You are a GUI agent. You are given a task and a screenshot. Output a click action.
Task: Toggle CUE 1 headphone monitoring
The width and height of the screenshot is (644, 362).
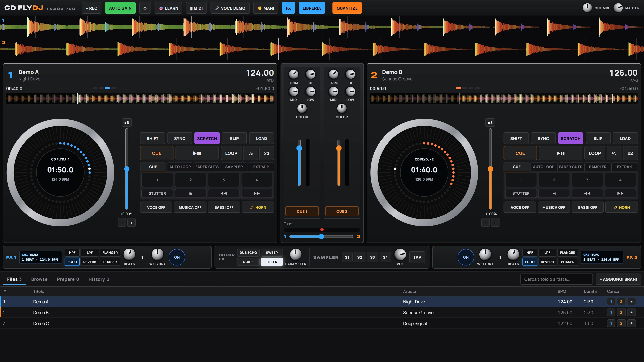tap(302, 211)
